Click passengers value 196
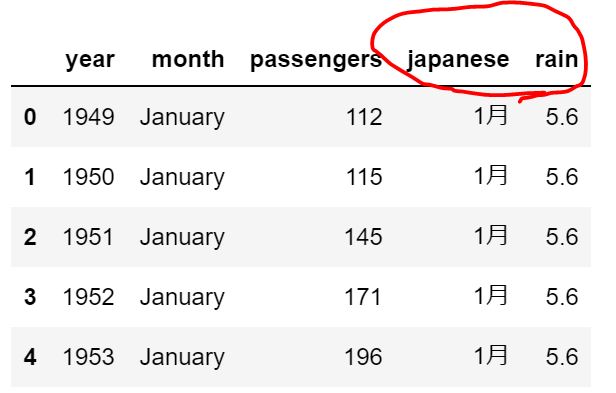Viewport: 616px width, 393px height. [363, 357]
